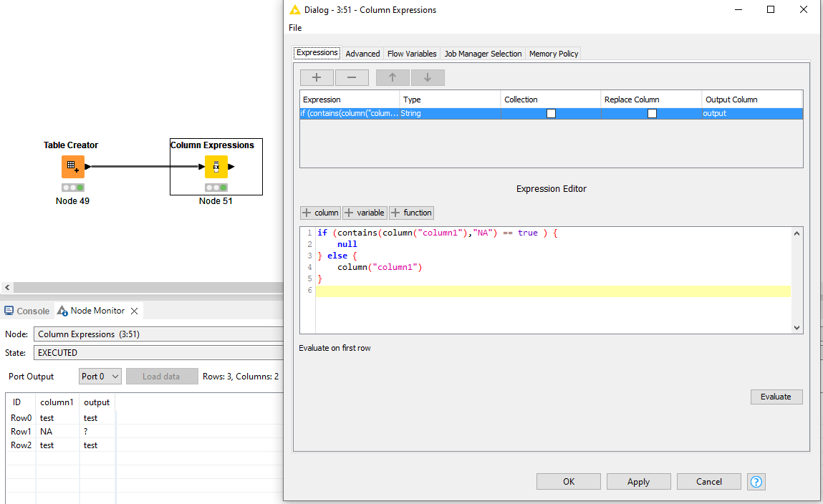
Task: Click the State field showing EXECUTED
Action: pos(158,352)
